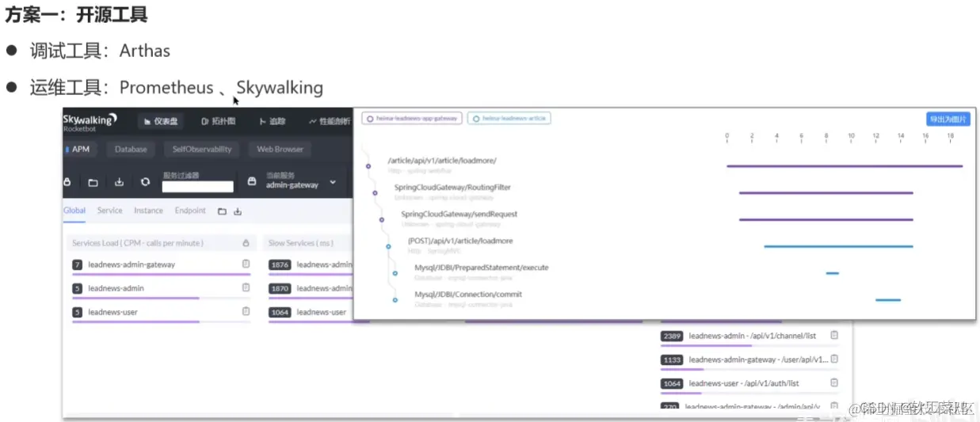Screen dimensions: 980x422
Task: Open the 追踪 trace menu
Action: (x=273, y=121)
